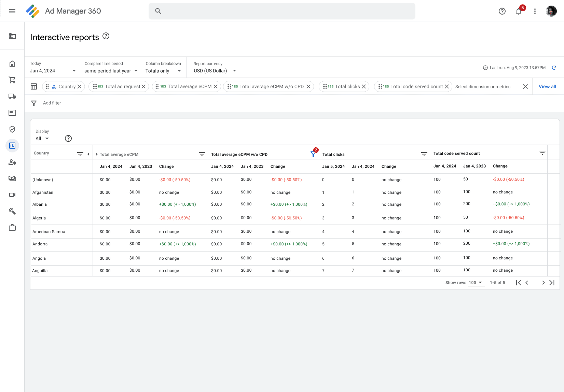Click the help icon beside Display
Screen dimensions: 564x392
(68, 138)
